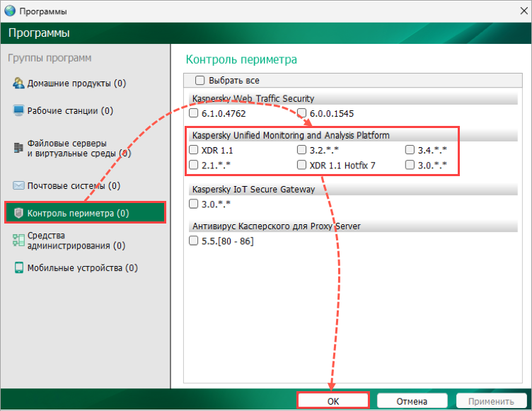The width and height of the screenshot is (532, 411).
Task: Tick KUMA 3.0.*.* checkbox
Action: (x=410, y=165)
